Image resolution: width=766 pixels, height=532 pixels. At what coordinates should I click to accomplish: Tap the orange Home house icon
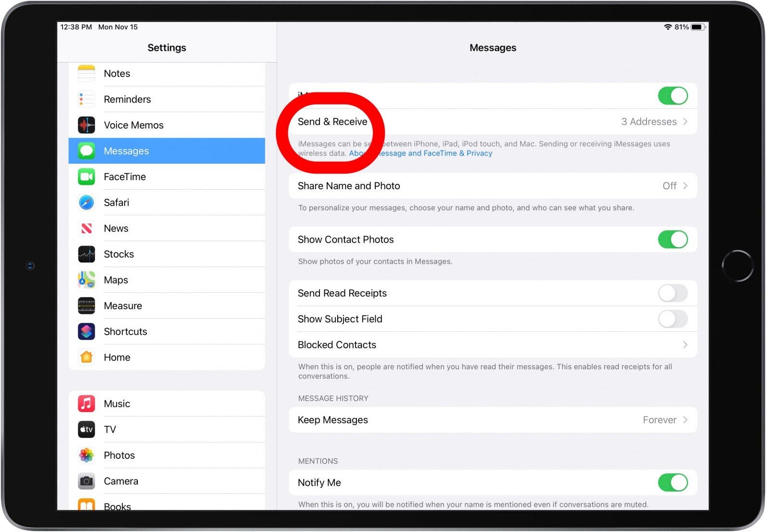tap(86, 357)
